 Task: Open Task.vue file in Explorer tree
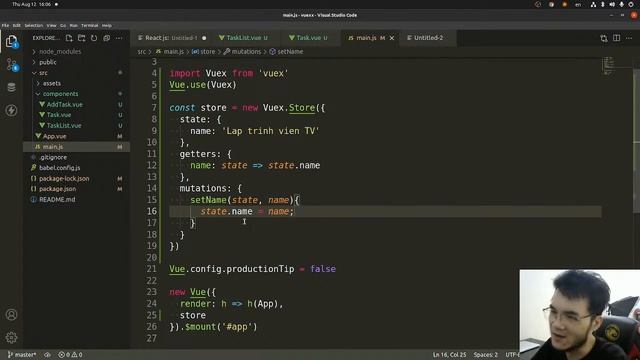pyautogui.click(x=59, y=115)
